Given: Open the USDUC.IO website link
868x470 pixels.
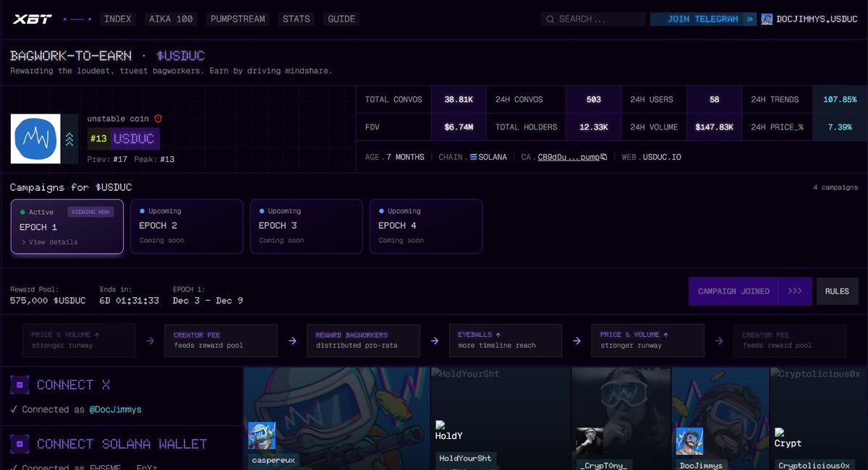Looking at the screenshot, I should pyautogui.click(x=662, y=157).
